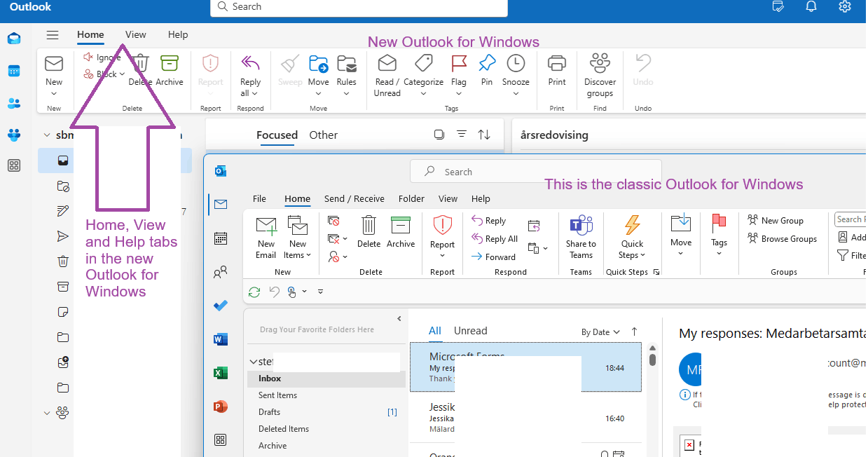The width and height of the screenshot is (868, 457).
Task: Open Word app in classic Outlook sidebar
Action: pos(221,339)
